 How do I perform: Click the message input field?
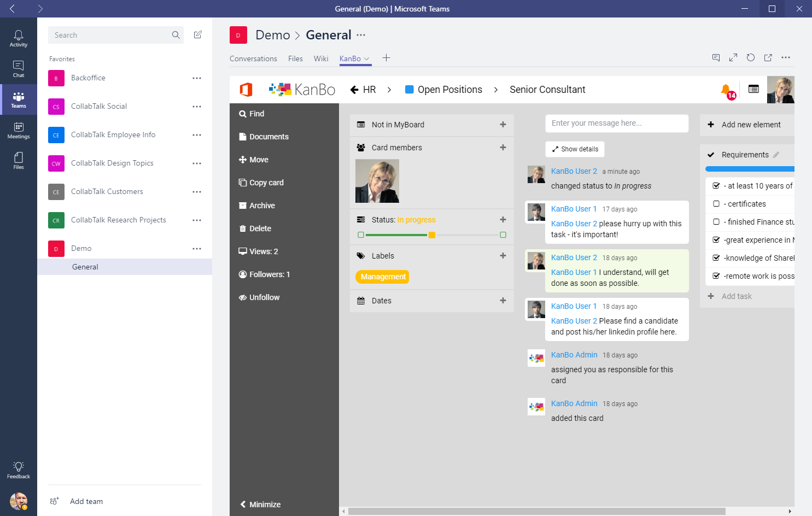pos(617,124)
